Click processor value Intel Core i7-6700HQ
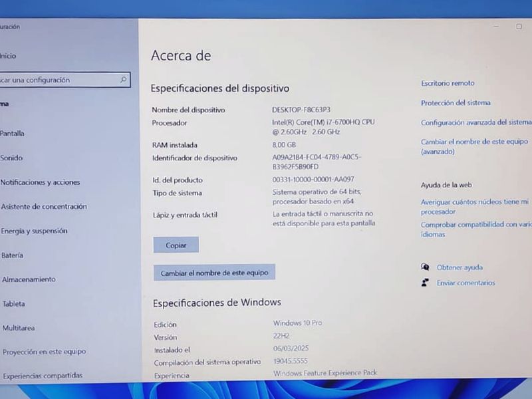The height and width of the screenshot is (399, 532). (323, 126)
